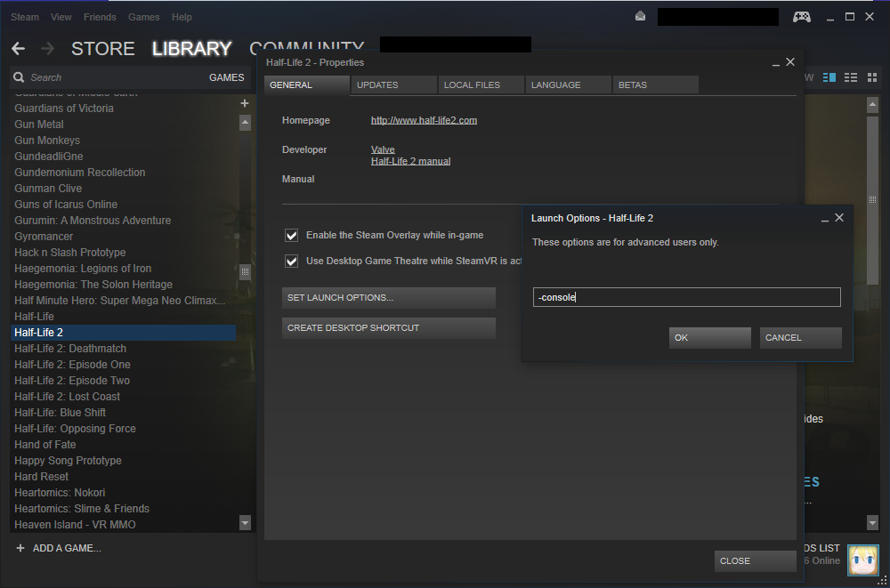Select Half-Life 2: Deathmatch

[123, 349]
